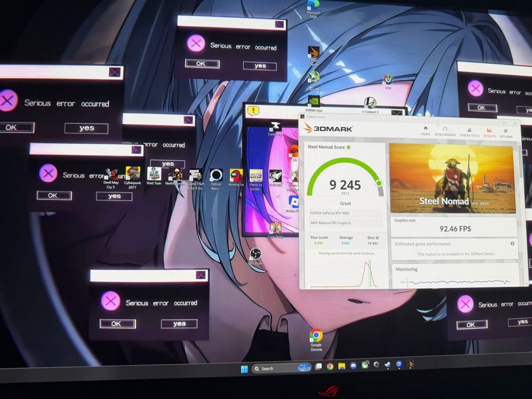This screenshot has height=399, width=532.
Task: Open Task View from the taskbar
Action: pyautogui.click(x=318, y=366)
